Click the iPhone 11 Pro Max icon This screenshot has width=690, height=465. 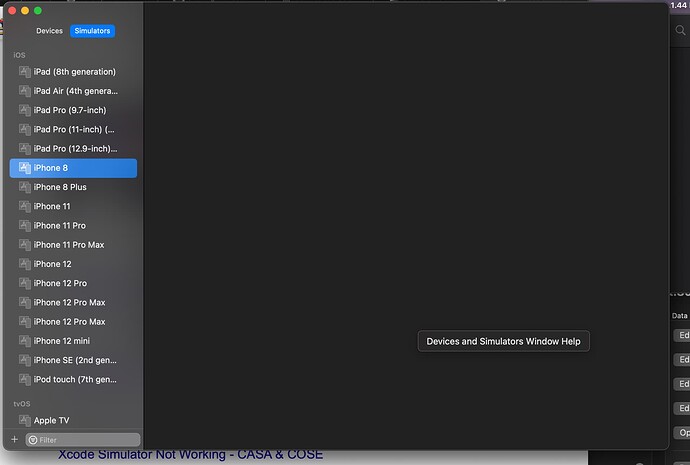tap(25, 245)
